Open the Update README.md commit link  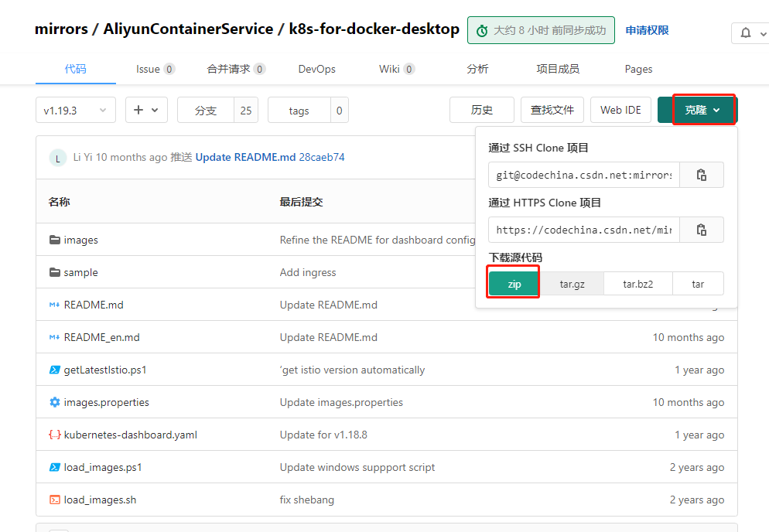245,157
